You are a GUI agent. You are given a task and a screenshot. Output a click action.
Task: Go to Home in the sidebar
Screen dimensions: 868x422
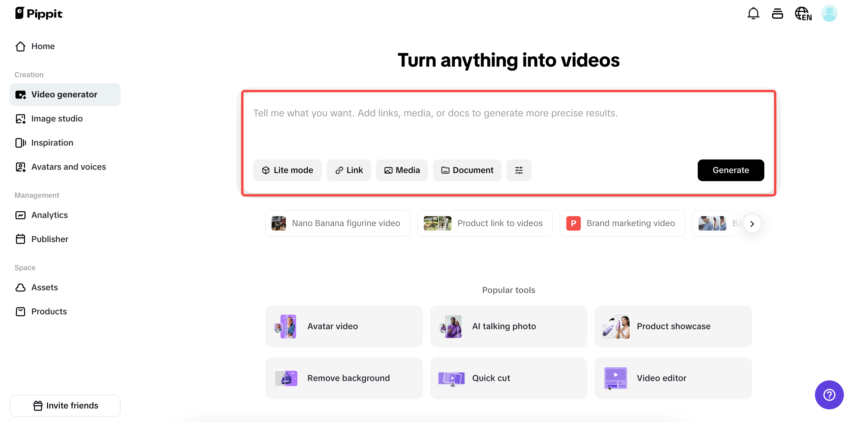43,46
